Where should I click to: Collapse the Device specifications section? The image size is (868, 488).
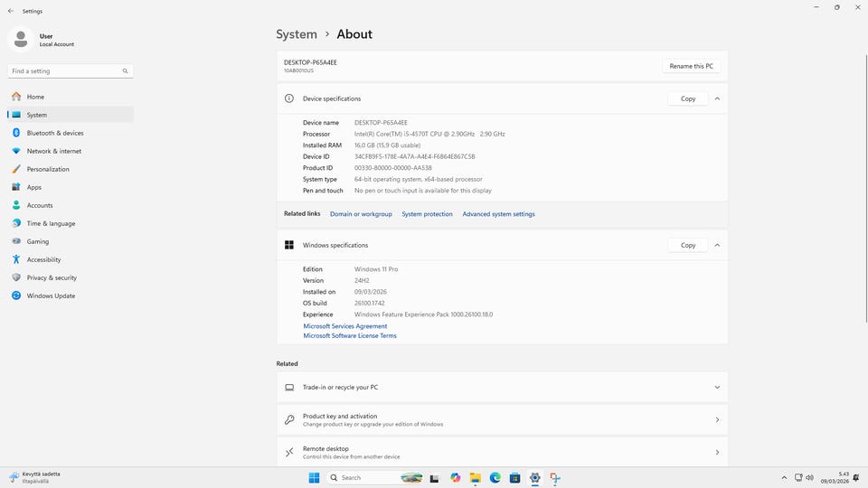click(x=717, y=99)
